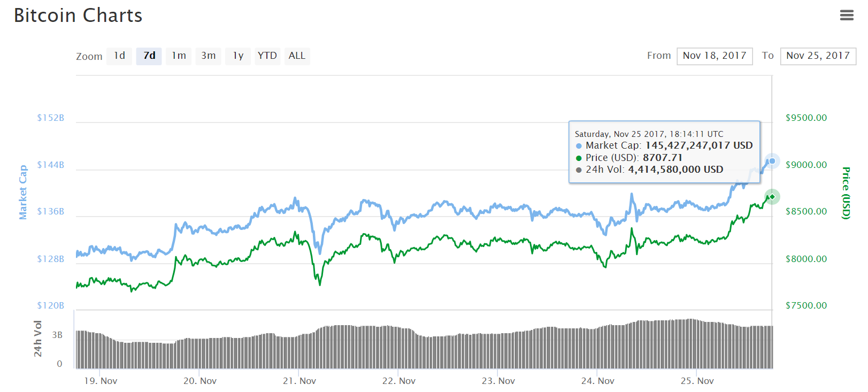
Task: Click the 24h Vol axis title
Action: point(37,339)
